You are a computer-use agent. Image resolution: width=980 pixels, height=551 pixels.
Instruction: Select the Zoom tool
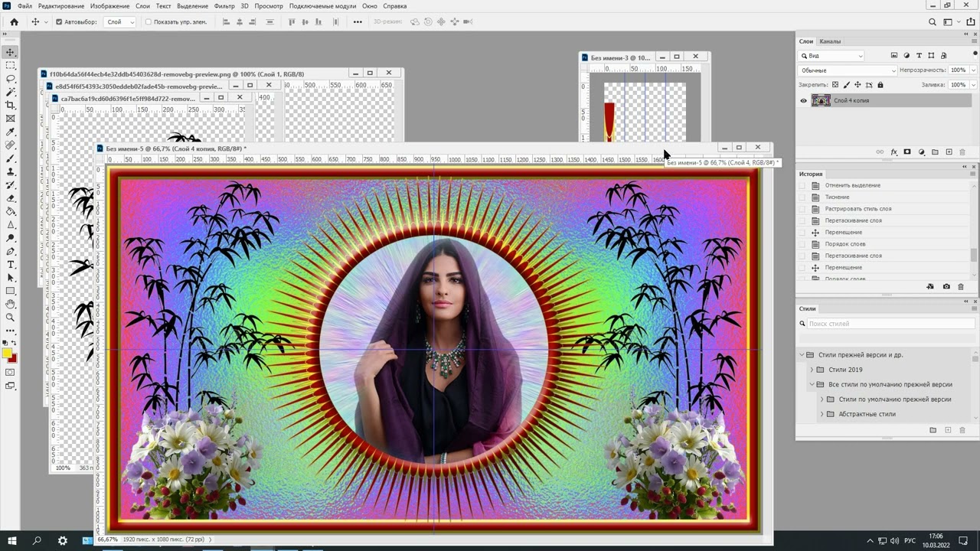tap(10, 317)
